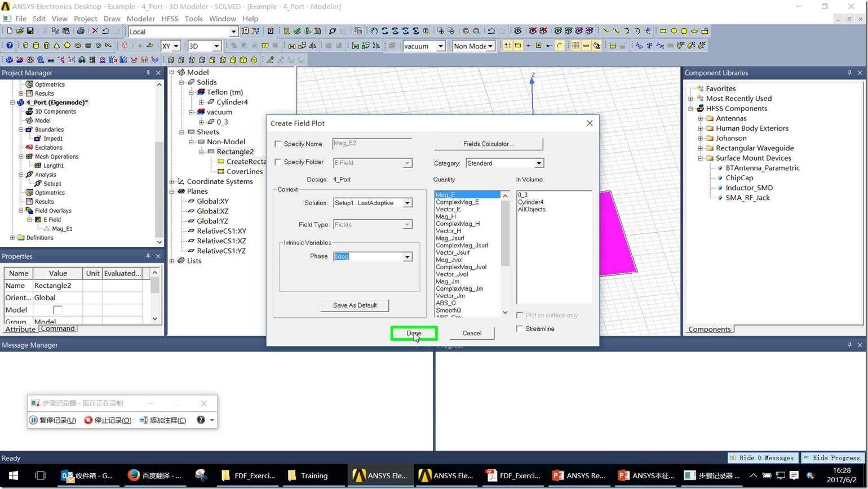Enable the Specify Name checkbox
This screenshot has width=868, height=489.
coord(278,144)
